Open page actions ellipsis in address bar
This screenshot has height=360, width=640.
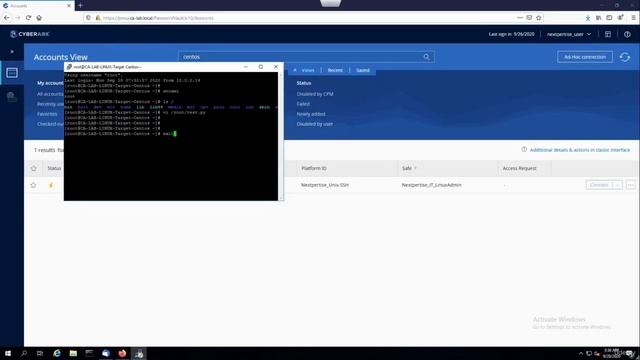pyautogui.click(x=520, y=18)
